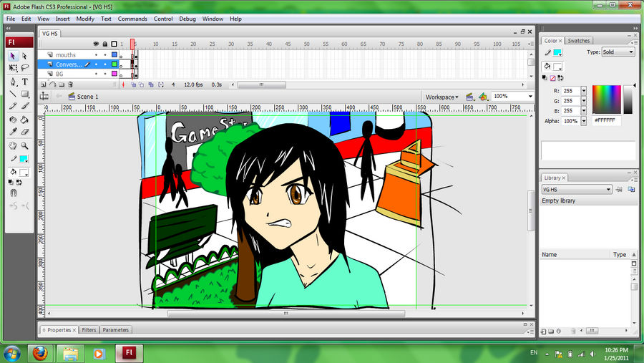Open the Alpha value dropdown arrow
The height and width of the screenshot is (363, 644).
point(584,121)
